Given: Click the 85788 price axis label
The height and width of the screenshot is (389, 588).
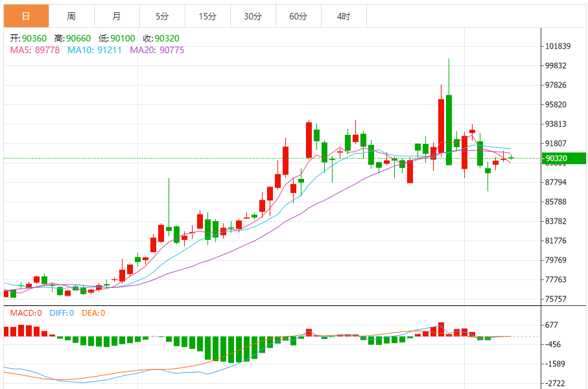Looking at the screenshot, I should click(x=556, y=202).
